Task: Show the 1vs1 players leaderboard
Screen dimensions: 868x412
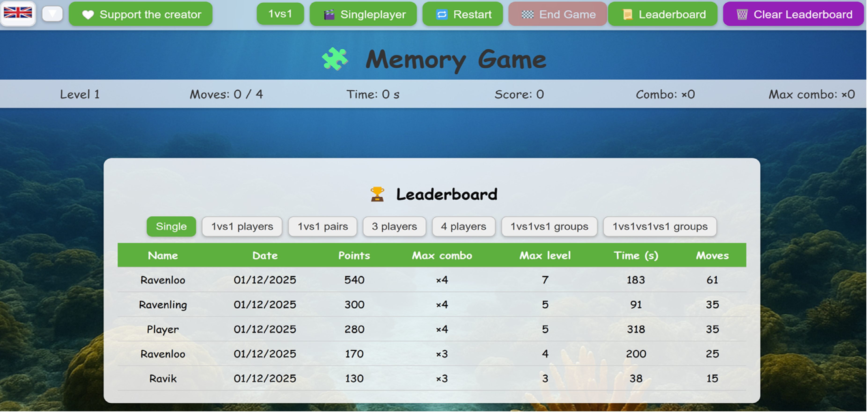Action: point(242,227)
